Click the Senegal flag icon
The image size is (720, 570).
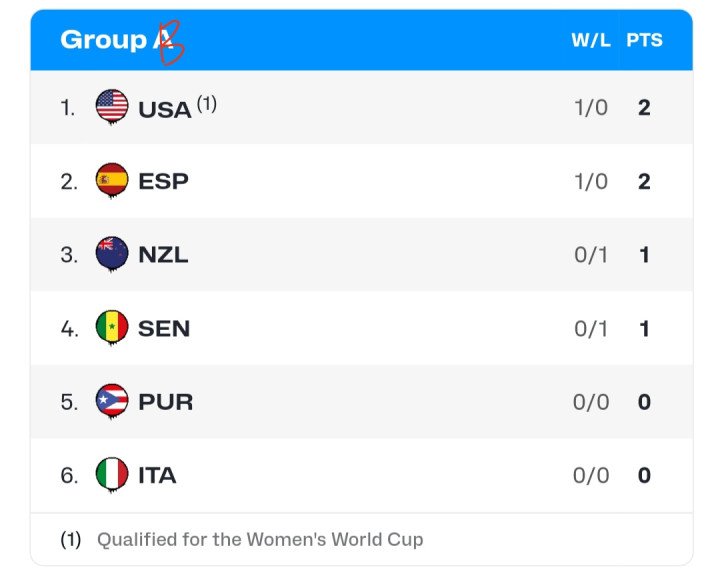point(112,328)
